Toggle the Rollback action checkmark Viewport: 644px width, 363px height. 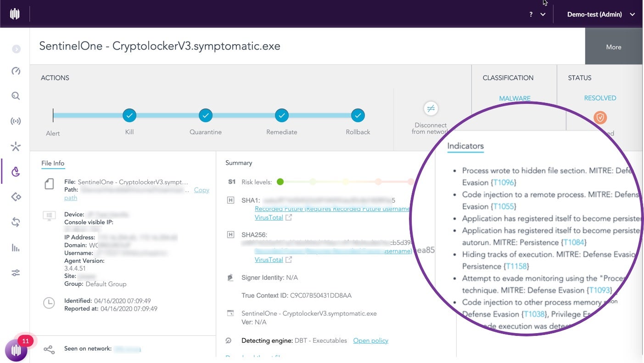[x=358, y=115]
